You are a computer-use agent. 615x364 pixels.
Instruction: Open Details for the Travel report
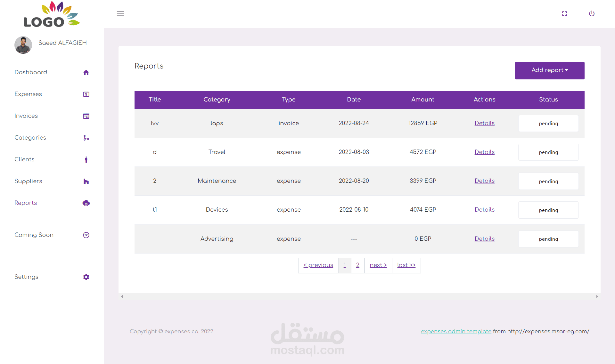point(484,152)
